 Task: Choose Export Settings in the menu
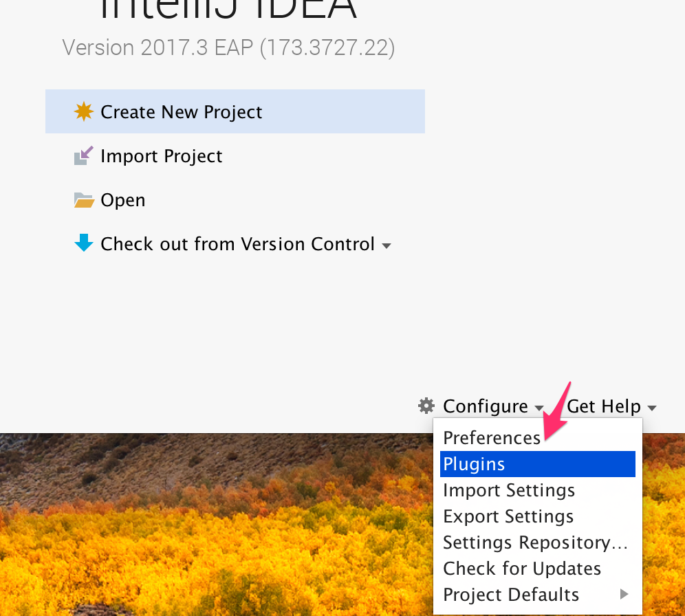[x=508, y=516]
